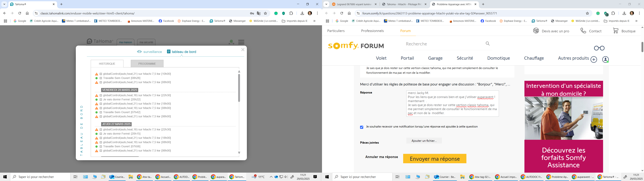This screenshot has width=644, height=181.
Task: Open the Windows Start menu on the left taskbar
Action: [x=5, y=177]
